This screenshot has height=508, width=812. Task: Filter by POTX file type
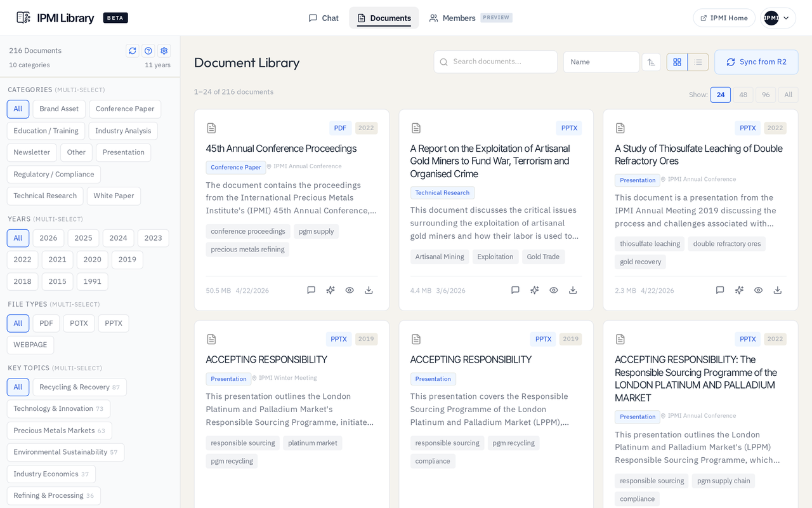click(79, 323)
